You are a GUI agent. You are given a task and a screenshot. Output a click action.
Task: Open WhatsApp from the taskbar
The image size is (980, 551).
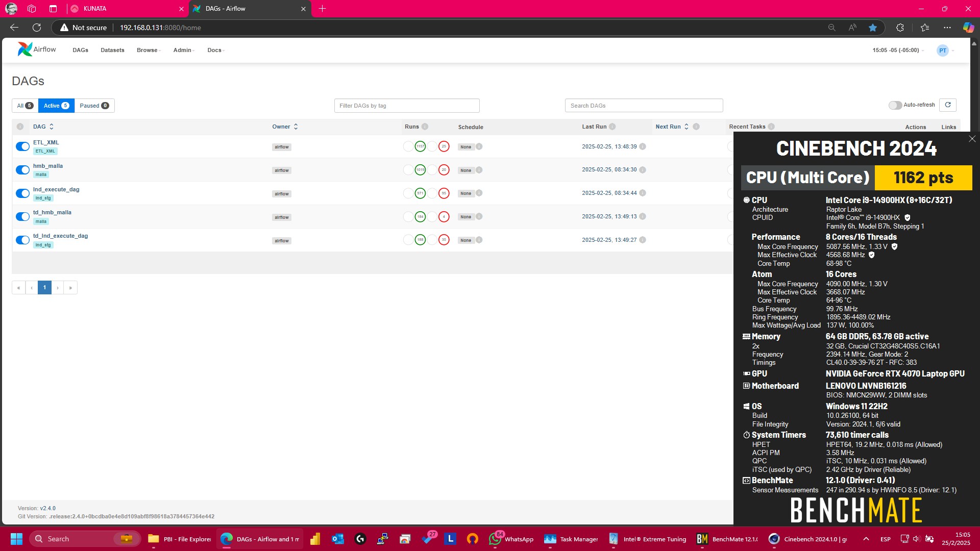point(511,539)
